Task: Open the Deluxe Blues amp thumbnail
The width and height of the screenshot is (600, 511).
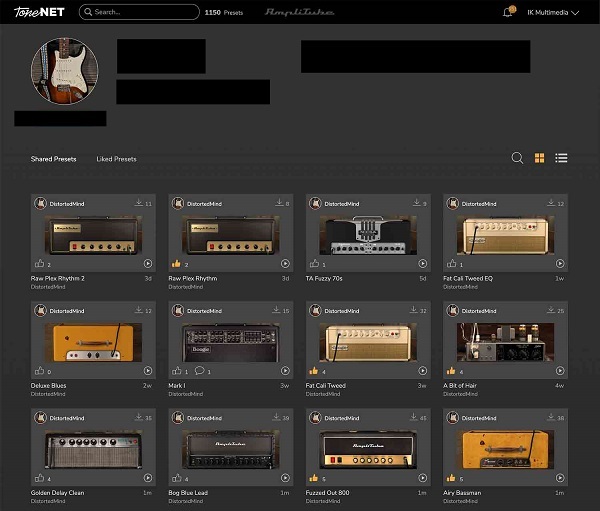Action: click(x=93, y=342)
